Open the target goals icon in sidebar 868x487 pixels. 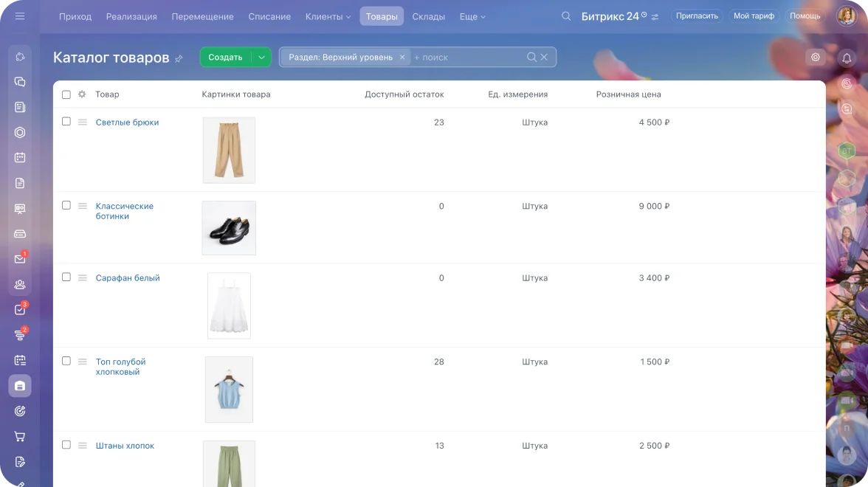coord(20,411)
